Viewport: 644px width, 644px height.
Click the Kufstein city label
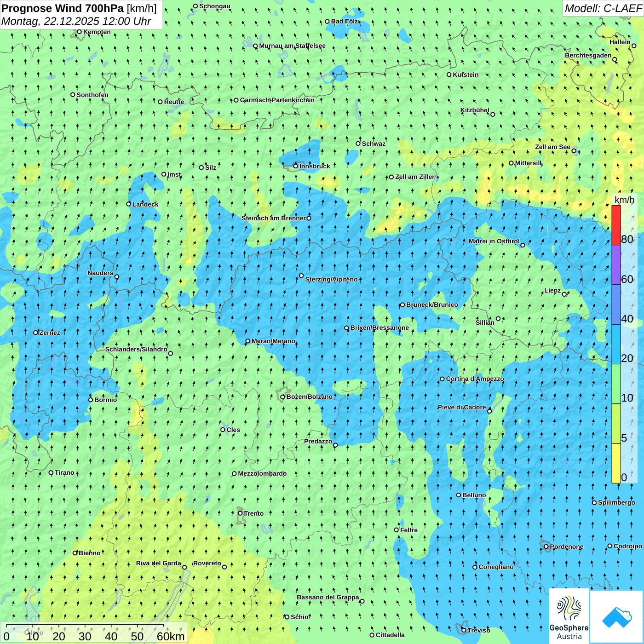point(466,75)
